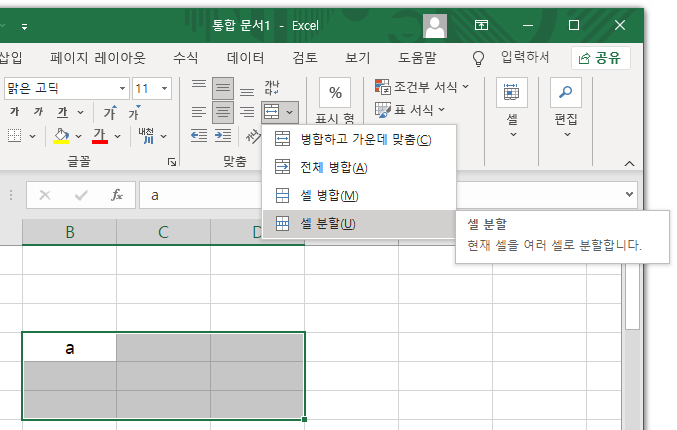Open the Formulas tab
677x430 pixels.
point(186,57)
